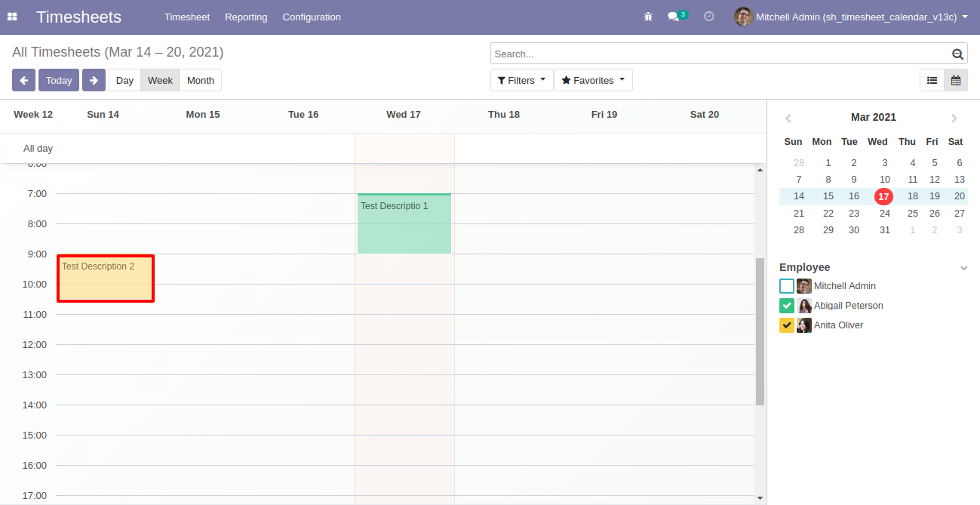Screen dimensions: 980x505
Task: Open the activities clock icon
Action: pyautogui.click(x=708, y=17)
